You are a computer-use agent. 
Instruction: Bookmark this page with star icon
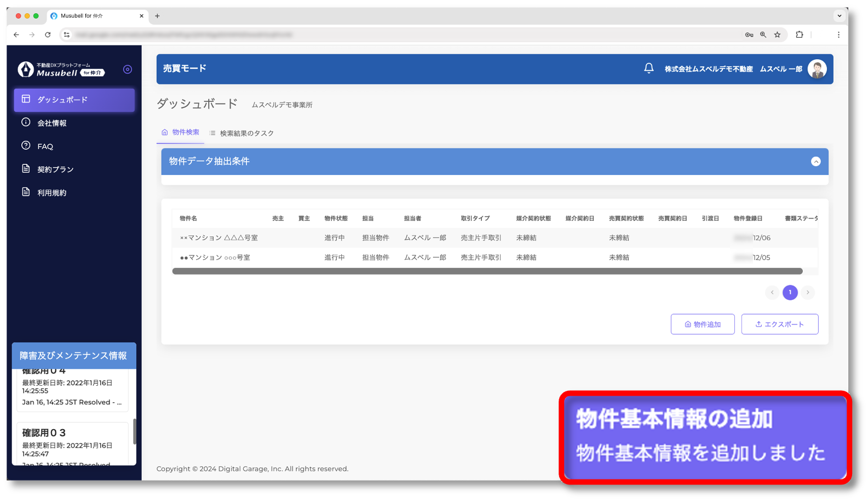click(x=777, y=35)
